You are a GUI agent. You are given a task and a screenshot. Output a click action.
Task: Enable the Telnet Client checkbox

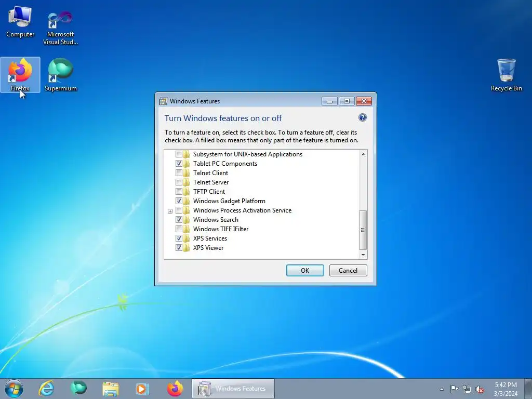179,172
